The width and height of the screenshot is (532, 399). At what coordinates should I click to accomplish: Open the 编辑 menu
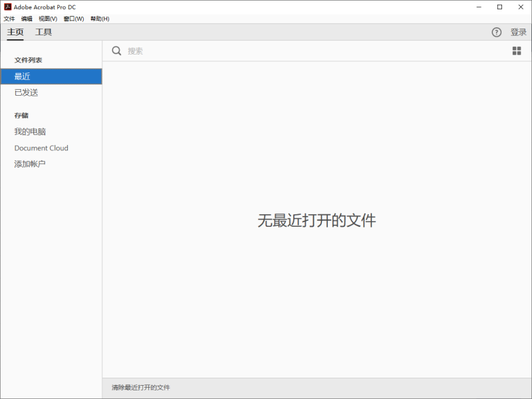(27, 19)
